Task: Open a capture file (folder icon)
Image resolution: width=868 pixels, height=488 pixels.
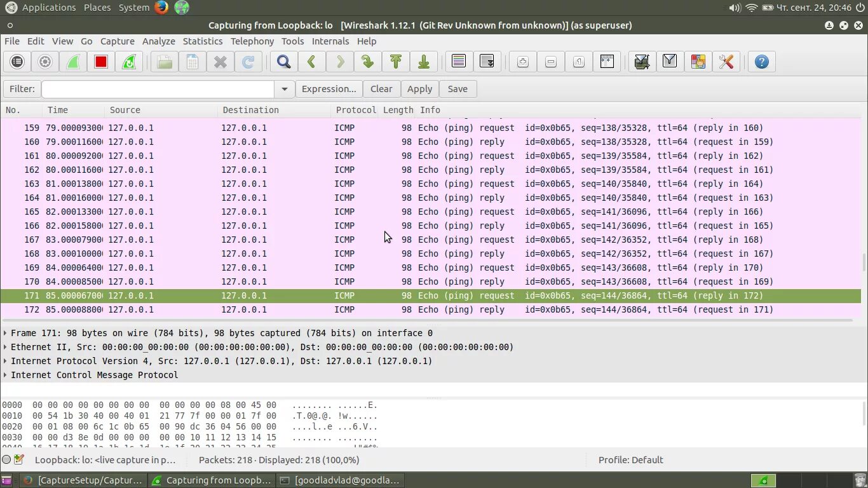Action: pos(165,62)
